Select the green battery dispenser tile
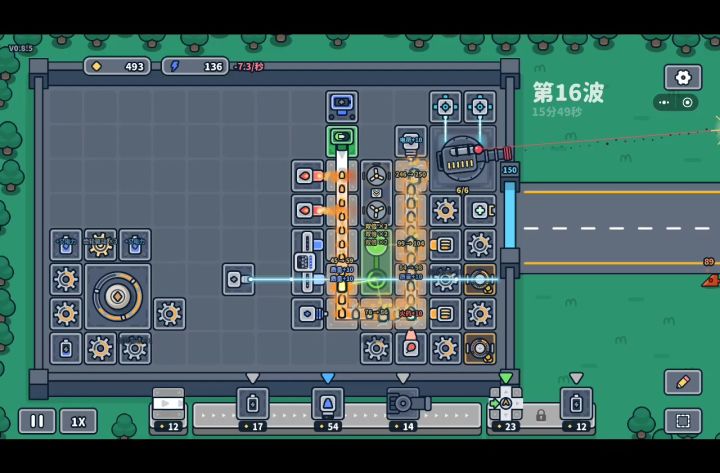 [x=342, y=141]
